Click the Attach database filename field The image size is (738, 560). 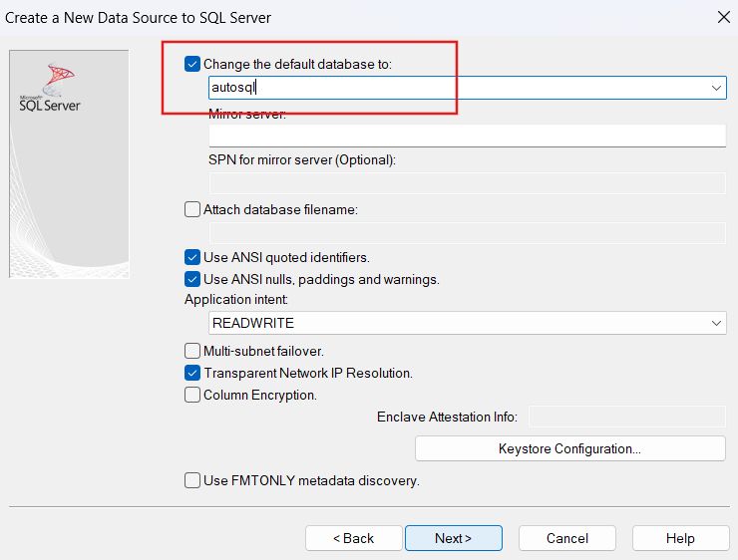point(468,233)
